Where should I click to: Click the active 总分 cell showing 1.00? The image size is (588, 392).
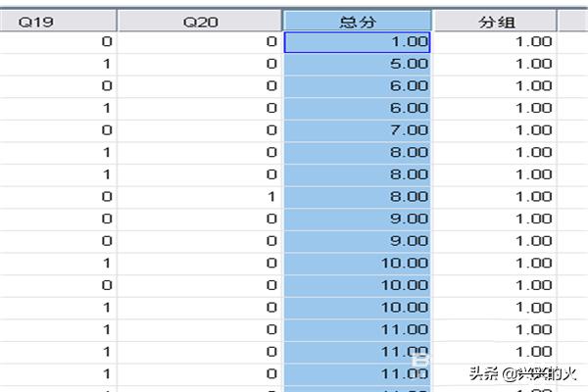point(358,42)
